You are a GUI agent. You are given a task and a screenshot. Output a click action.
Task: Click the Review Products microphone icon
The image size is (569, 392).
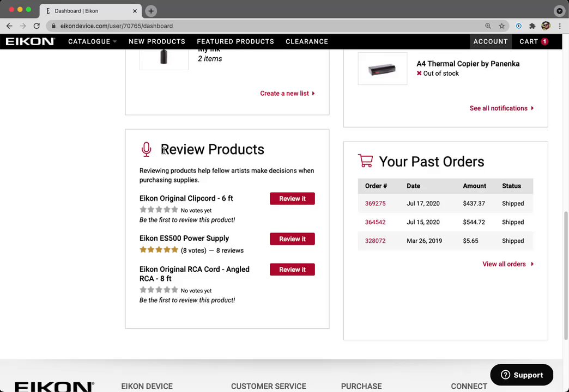pyautogui.click(x=146, y=149)
